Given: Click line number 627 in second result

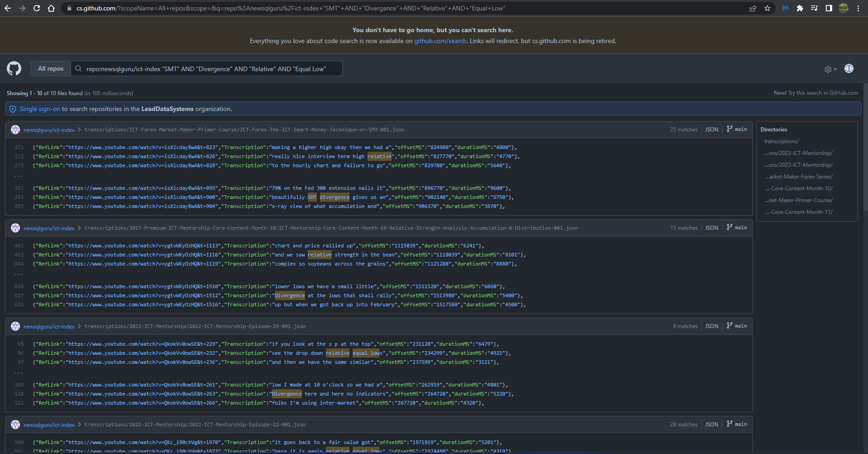Looking at the screenshot, I should tap(19, 295).
